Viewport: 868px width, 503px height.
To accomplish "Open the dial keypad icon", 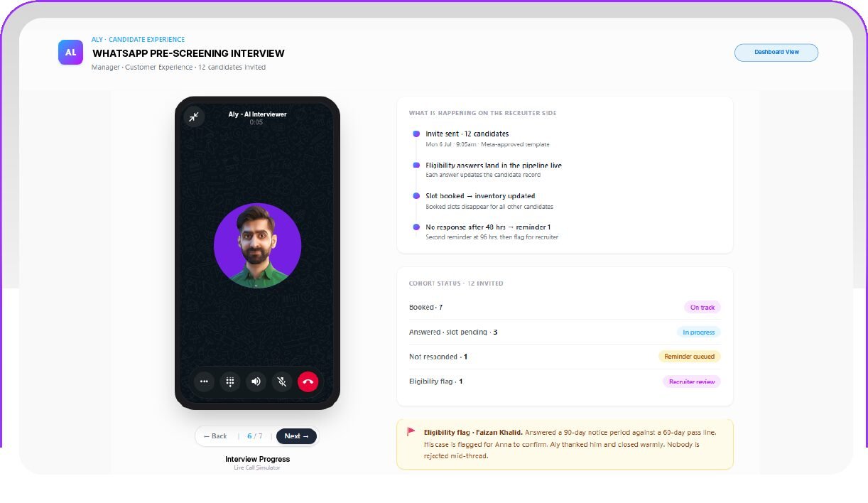I will pyautogui.click(x=230, y=382).
